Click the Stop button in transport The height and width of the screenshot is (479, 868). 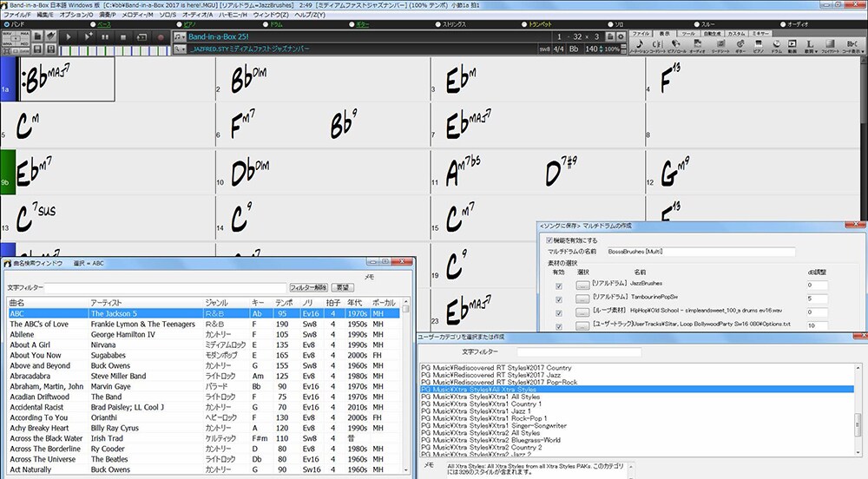[x=123, y=37]
